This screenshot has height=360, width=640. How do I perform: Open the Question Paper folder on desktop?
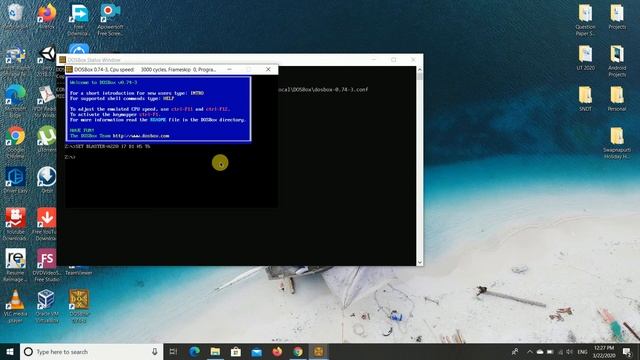click(x=585, y=20)
